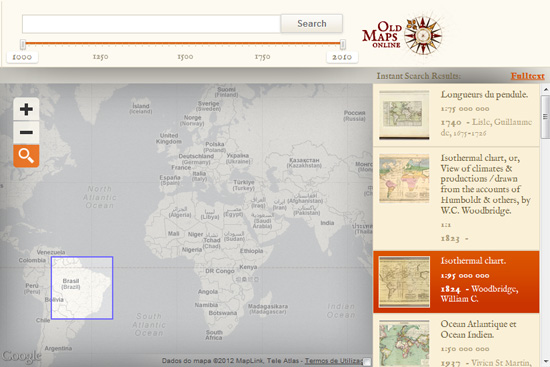Click the orange year range slider bar
This screenshot has width=550, height=367.
point(182,44)
